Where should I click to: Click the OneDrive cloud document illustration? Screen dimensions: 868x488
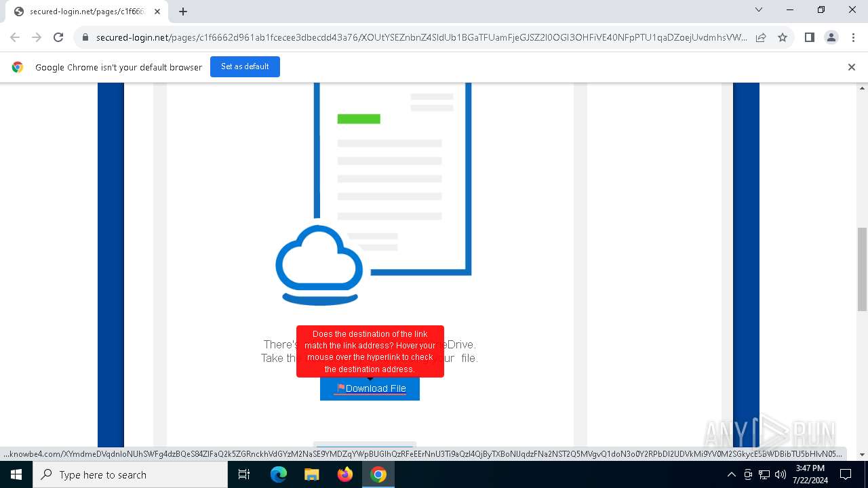tap(373, 195)
